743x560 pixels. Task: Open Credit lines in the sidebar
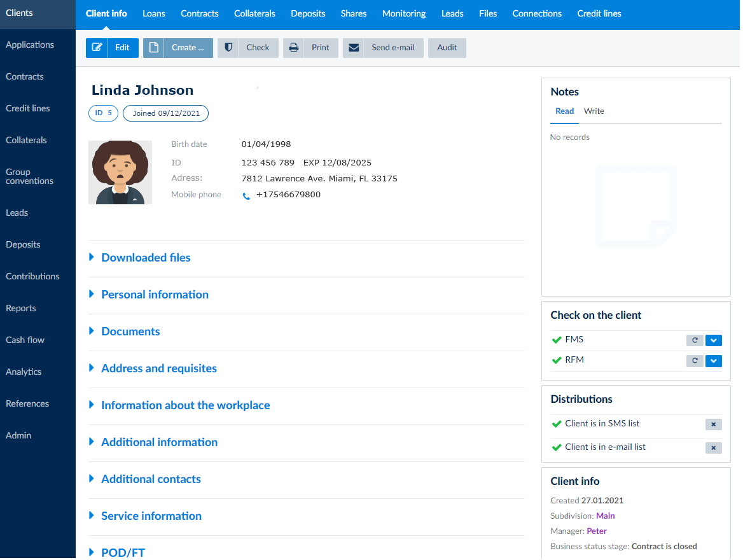28,109
